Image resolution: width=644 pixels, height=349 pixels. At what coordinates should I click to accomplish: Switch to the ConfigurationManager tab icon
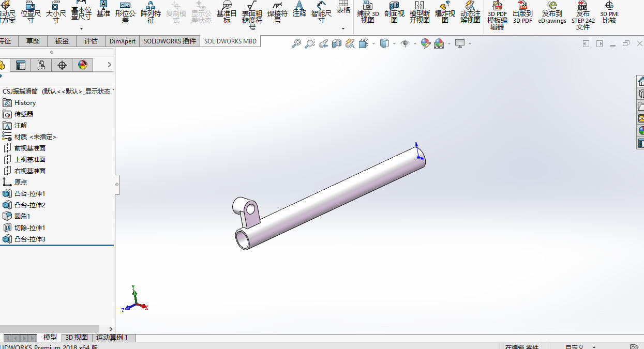coord(41,65)
